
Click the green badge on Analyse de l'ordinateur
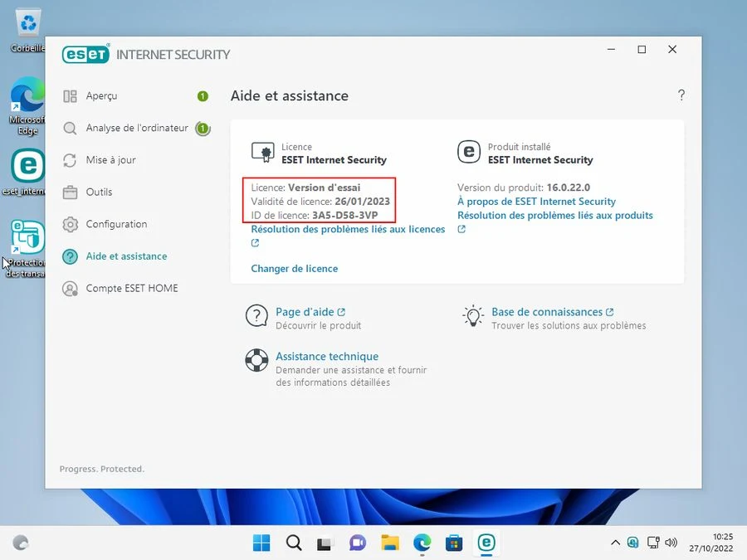203,128
